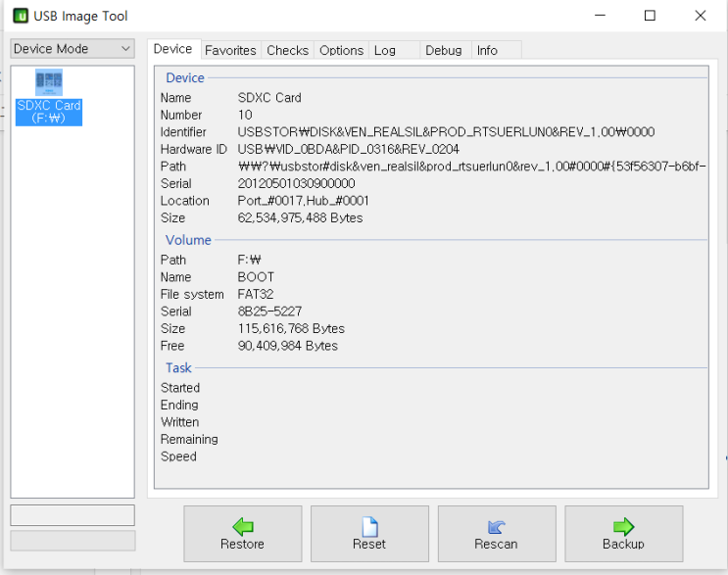
Task: Click the 'Location' field label
Action: pos(185,201)
